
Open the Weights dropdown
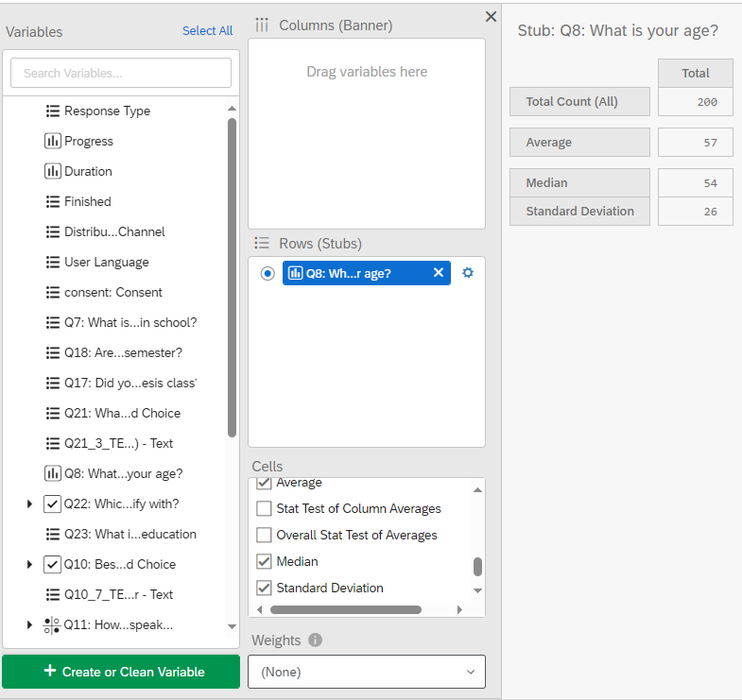(367, 672)
